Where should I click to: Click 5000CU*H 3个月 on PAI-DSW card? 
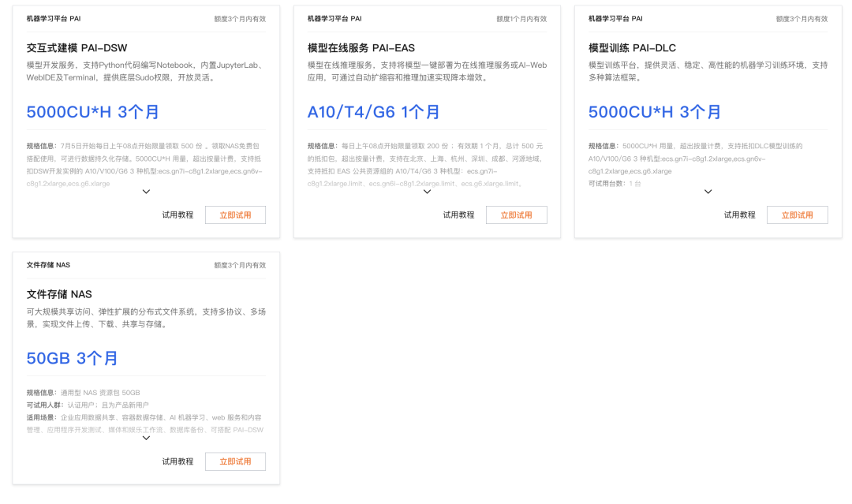(x=93, y=112)
